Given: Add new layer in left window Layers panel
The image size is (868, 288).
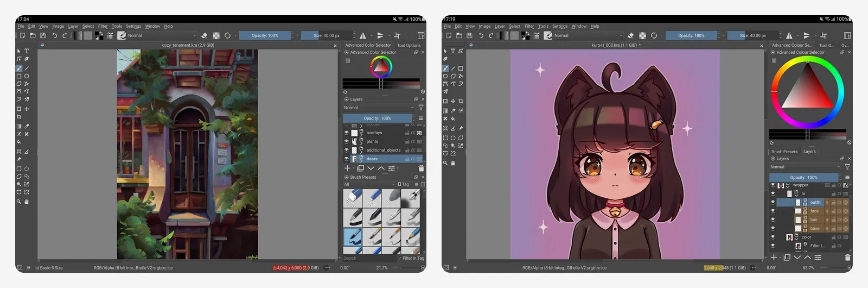Looking at the screenshot, I should 348,168.
